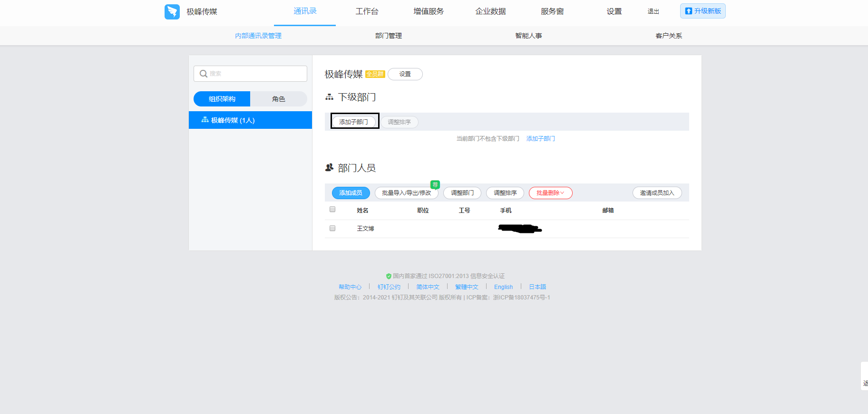Click the 添加成员 button
This screenshot has width=868, height=414.
pos(351,193)
